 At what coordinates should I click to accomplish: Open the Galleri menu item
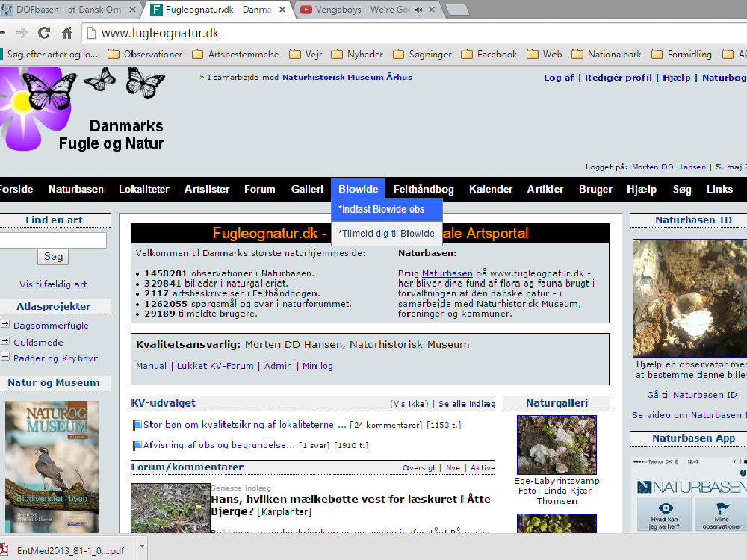[x=307, y=189]
